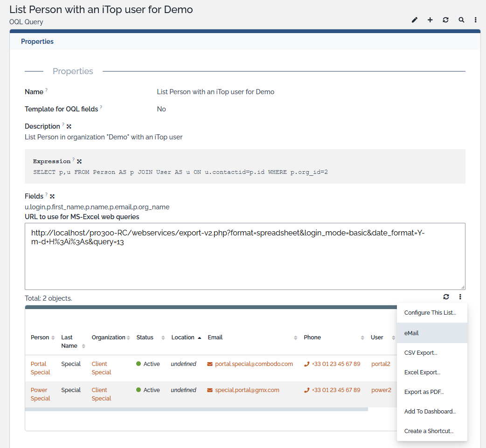Expand the Description field fullscreen icon
Screen dimensions: 486x448
pos(69,126)
